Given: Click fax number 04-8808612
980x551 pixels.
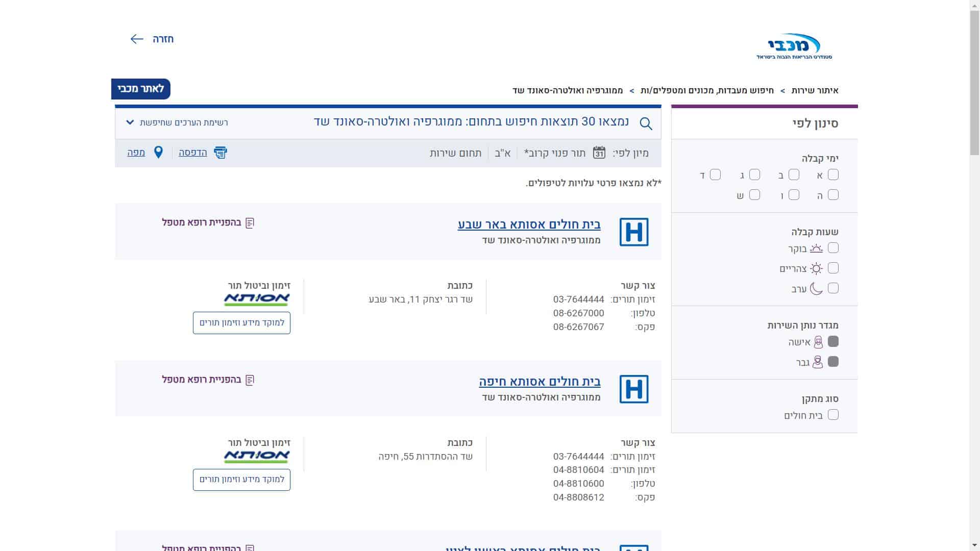Looking at the screenshot, I should [x=578, y=497].
